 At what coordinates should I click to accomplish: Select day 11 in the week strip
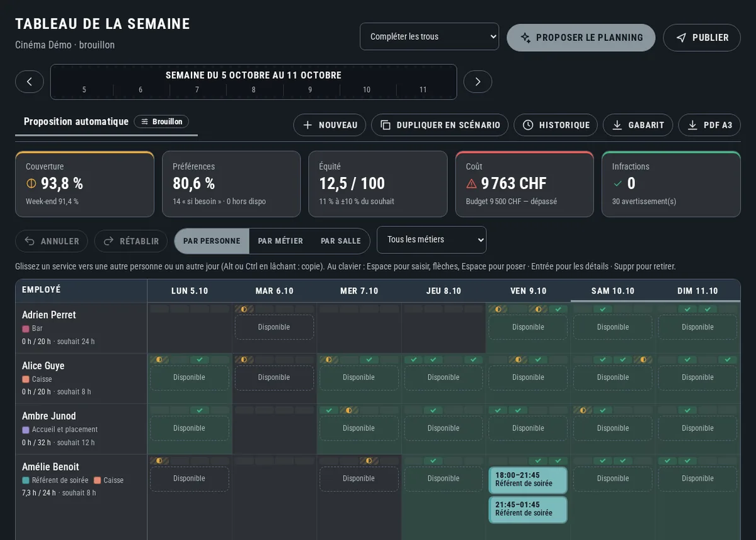(423, 90)
